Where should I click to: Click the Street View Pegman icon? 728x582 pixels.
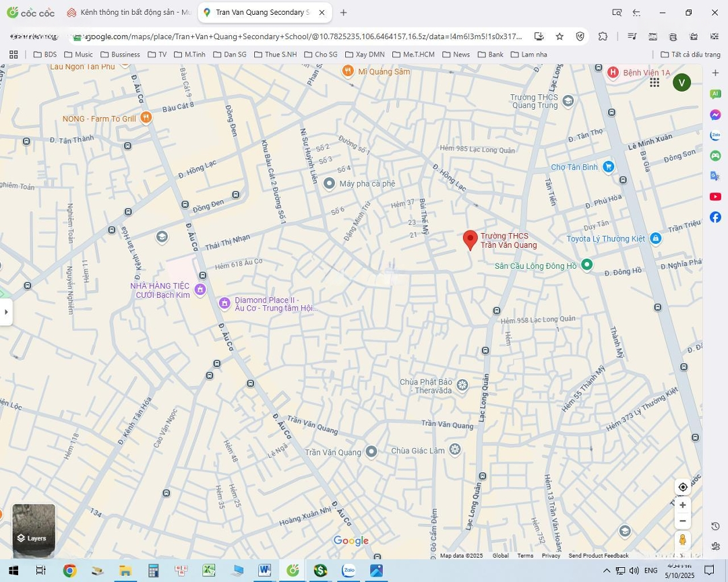pos(682,540)
